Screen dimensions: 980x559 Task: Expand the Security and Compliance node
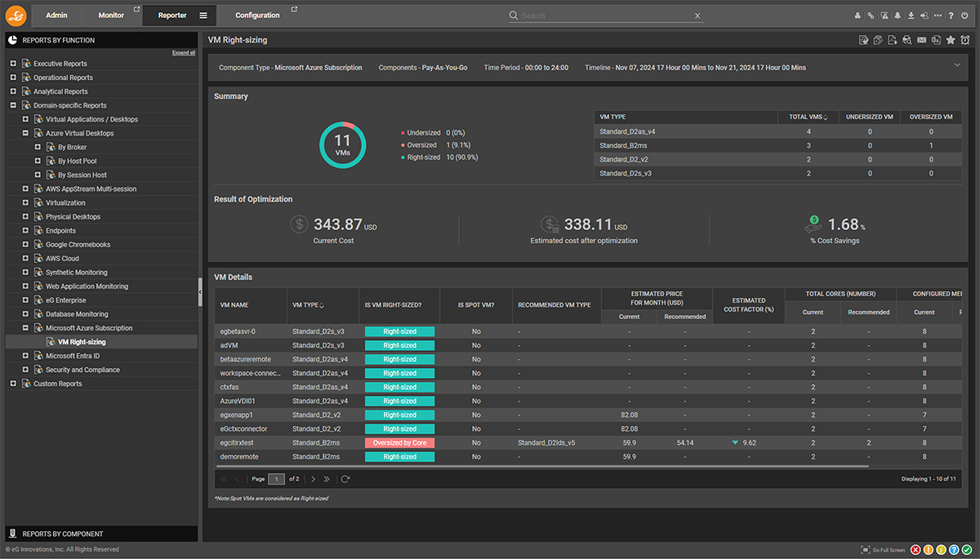click(25, 370)
